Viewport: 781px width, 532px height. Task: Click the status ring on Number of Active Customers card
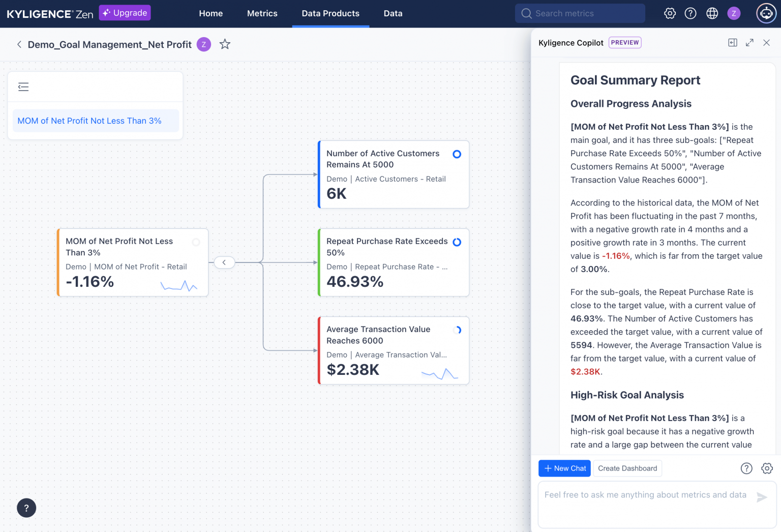point(457,154)
